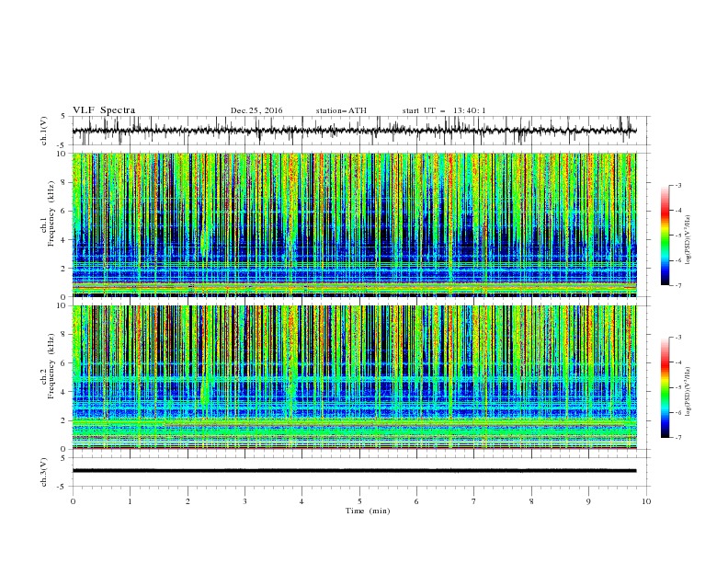Click the ch.1 color bar 'log(PSD)(V²/Hz)' label

tap(688, 240)
